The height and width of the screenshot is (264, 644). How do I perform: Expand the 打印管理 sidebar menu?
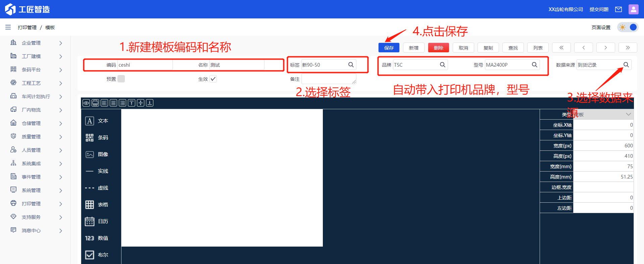click(36, 204)
